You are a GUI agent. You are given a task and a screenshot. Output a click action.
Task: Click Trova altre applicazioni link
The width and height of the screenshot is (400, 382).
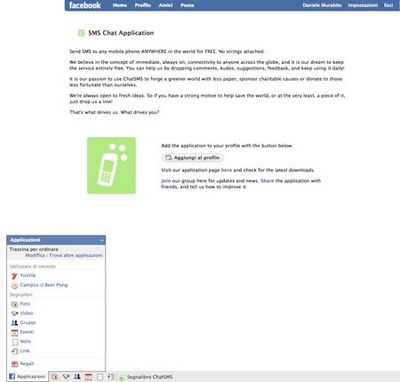click(x=76, y=255)
